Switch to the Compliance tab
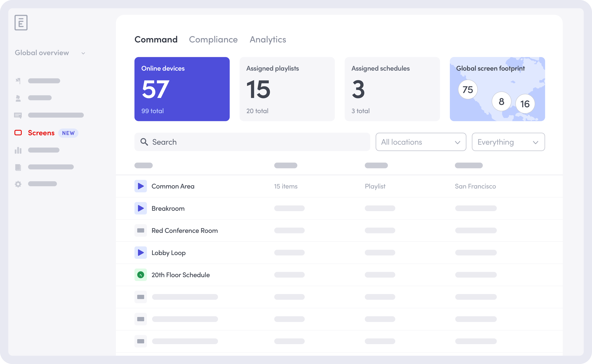The width and height of the screenshot is (592, 364). pyautogui.click(x=213, y=39)
